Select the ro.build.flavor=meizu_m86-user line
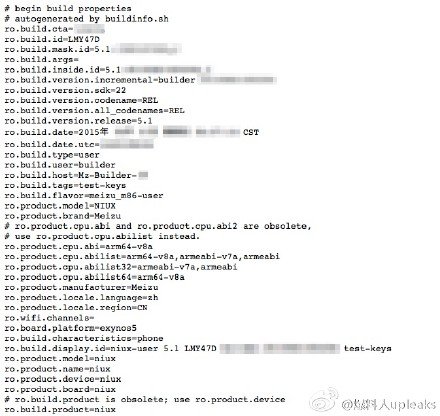The width and height of the screenshot is (440, 416). coord(84,195)
